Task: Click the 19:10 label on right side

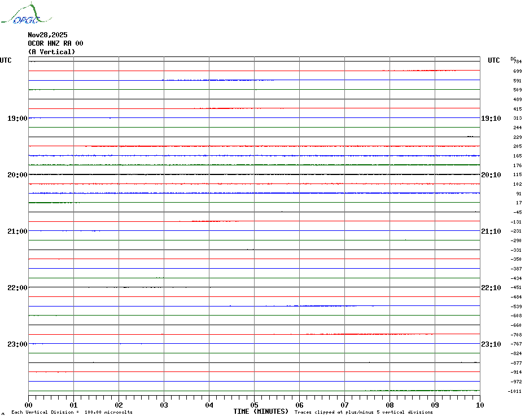Action: pos(491,119)
